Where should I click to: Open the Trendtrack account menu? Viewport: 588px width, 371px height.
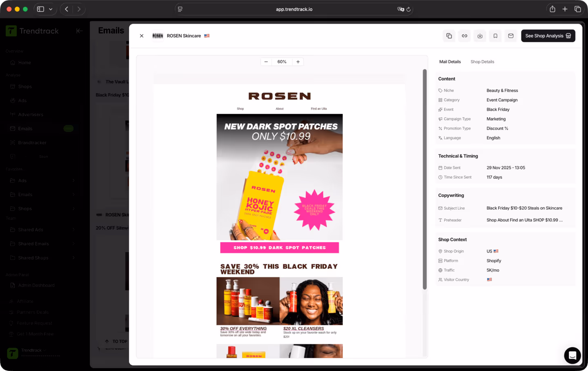point(33,352)
